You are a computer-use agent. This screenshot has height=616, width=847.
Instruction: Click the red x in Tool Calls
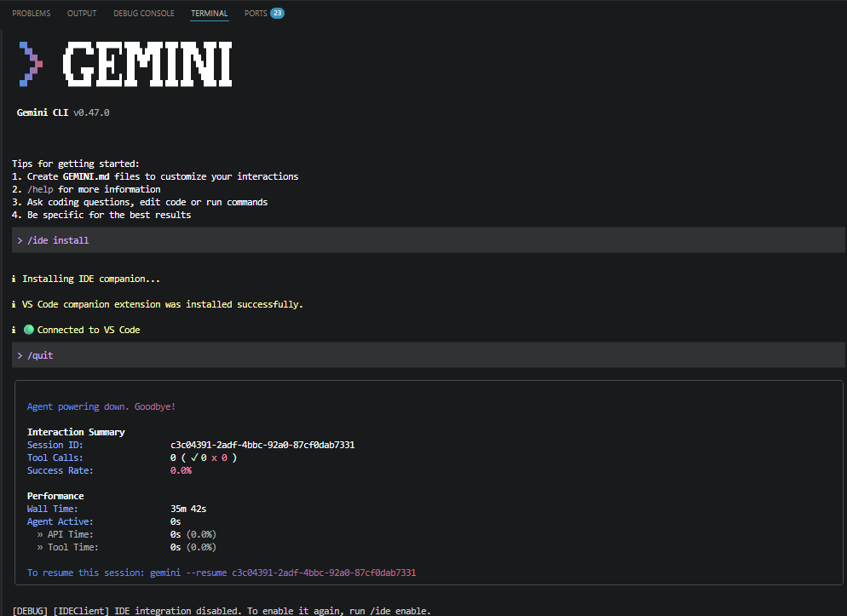coord(214,458)
